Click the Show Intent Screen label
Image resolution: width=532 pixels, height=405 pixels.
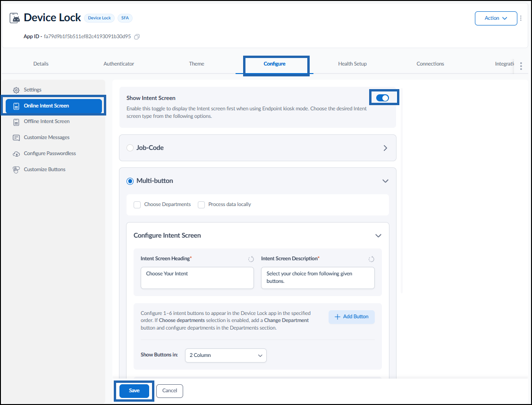[x=151, y=98]
